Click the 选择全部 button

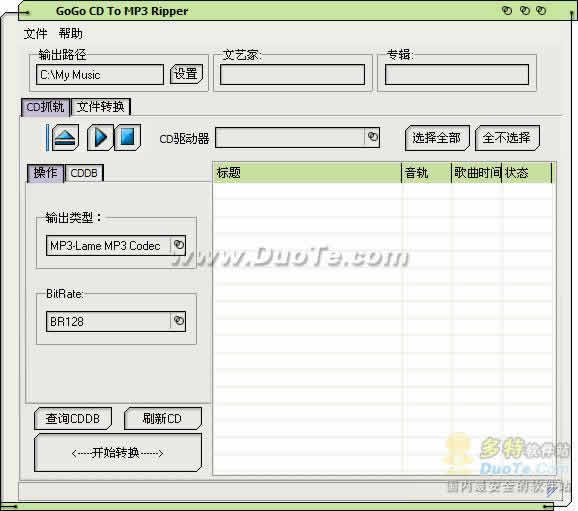click(x=437, y=138)
